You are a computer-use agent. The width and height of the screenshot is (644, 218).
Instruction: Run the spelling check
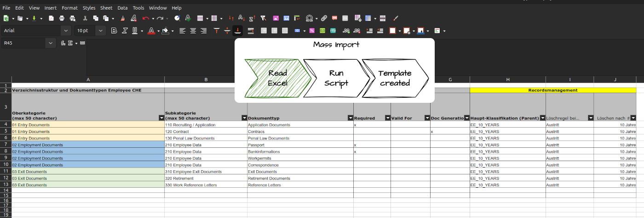(188, 18)
